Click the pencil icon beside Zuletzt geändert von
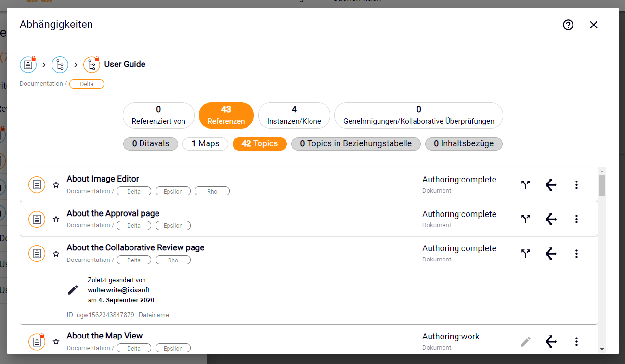The image size is (625, 364). coord(73,290)
